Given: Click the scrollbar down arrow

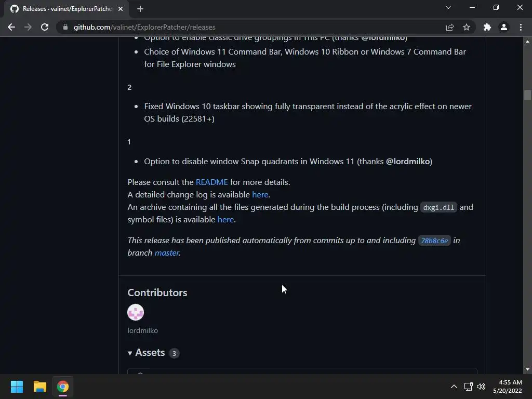Looking at the screenshot, I should (x=527, y=369).
